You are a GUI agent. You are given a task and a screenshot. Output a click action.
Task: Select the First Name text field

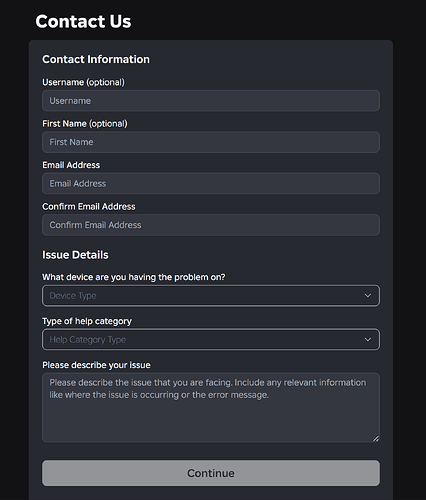point(211,142)
